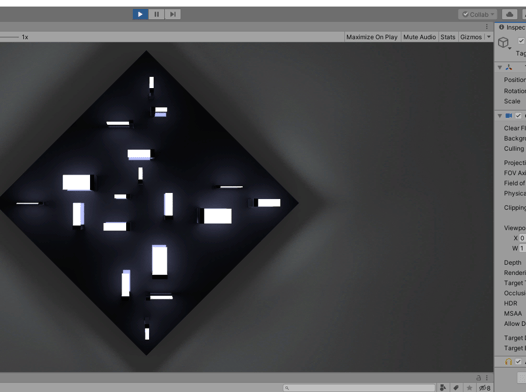Click the Depth property label
The width and height of the screenshot is (526, 392).
pyautogui.click(x=513, y=263)
